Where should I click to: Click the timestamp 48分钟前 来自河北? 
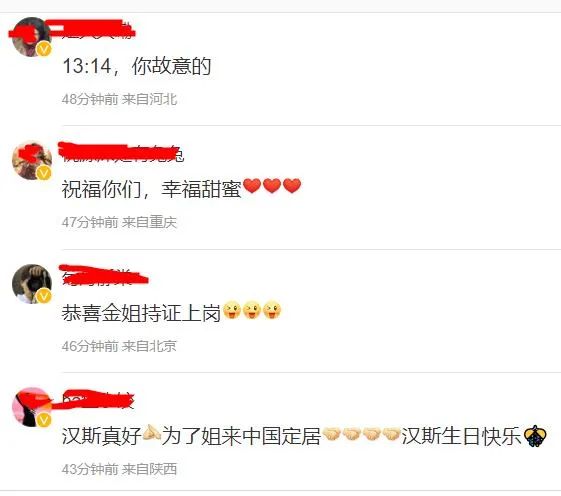pyautogui.click(x=119, y=99)
